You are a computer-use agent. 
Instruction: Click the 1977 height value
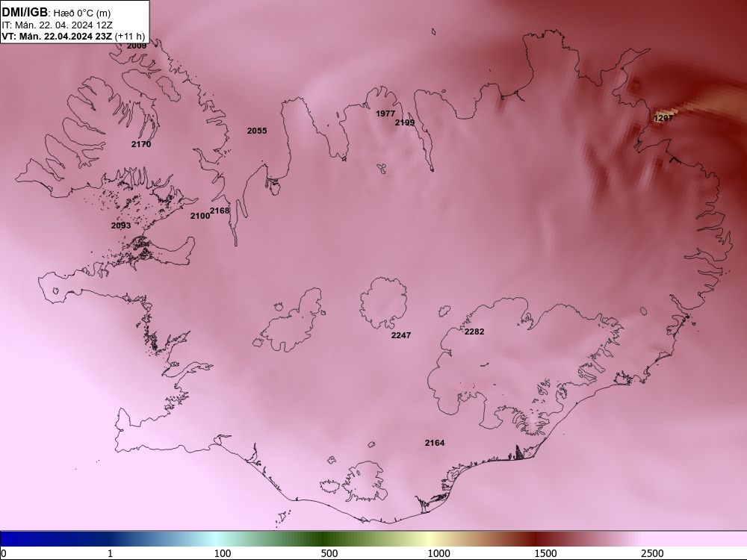[385, 113]
